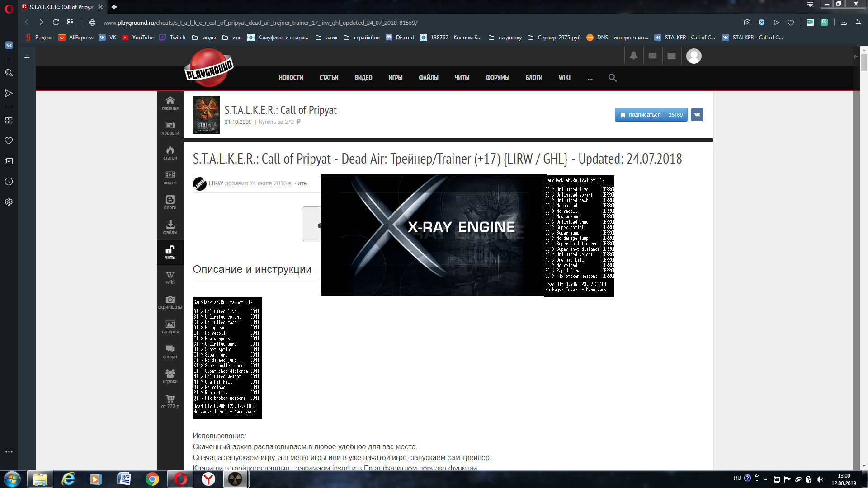Image resolution: width=868 pixels, height=488 pixels.
Task: Select СТАТЬИ in top navigation
Action: click(x=329, y=78)
